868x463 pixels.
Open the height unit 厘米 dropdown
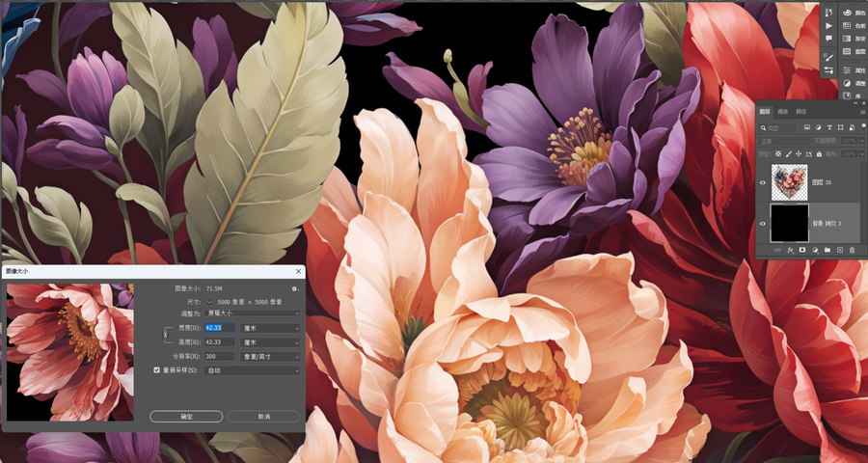click(x=270, y=342)
